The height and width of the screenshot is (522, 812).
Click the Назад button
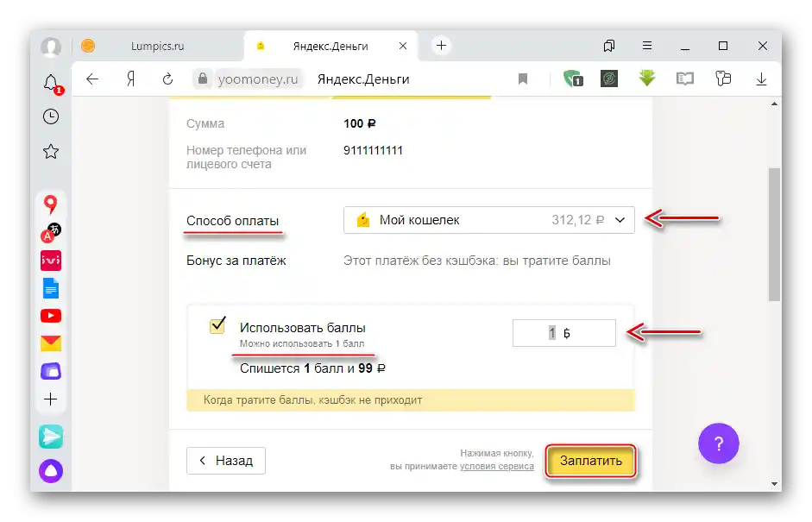pyautogui.click(x=226, y=461)
